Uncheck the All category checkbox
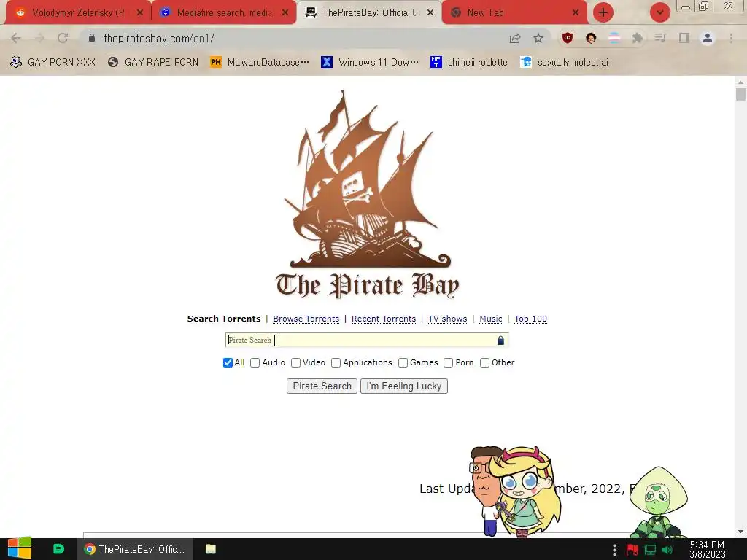This screenshot has height=560, width=747. [x=228, y=363]
